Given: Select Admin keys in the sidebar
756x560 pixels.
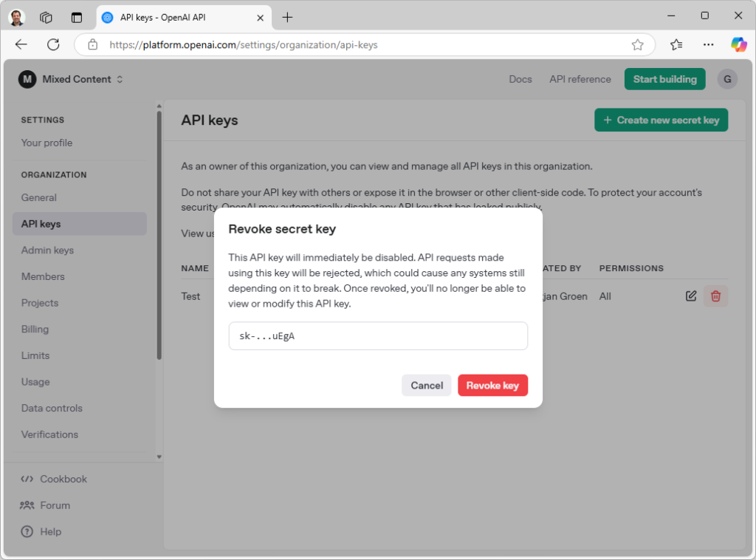Looking at the screenshot, I should [47, 250].
